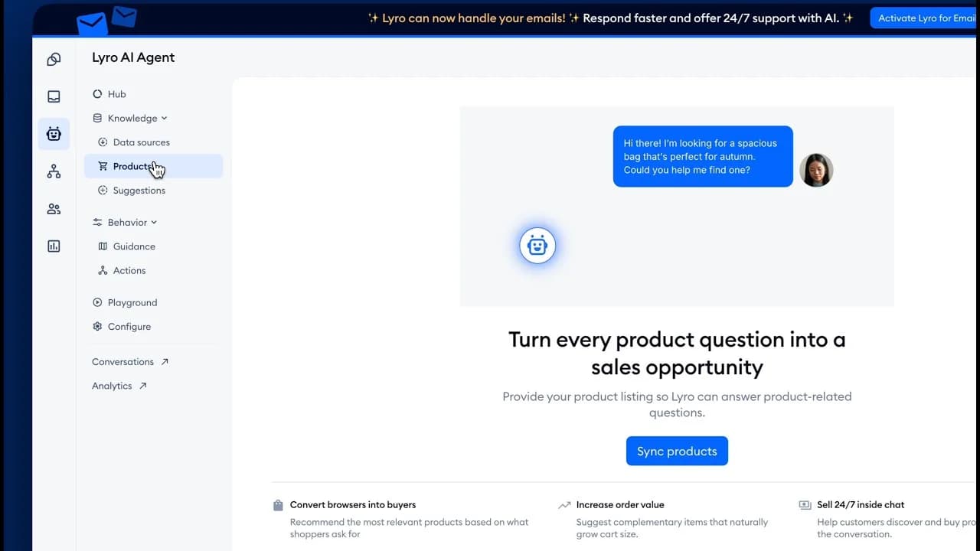Viewport: 980px width, 551px height.
Task: Follow the Analytics external link in sidebar
Action: coord(119,386)
